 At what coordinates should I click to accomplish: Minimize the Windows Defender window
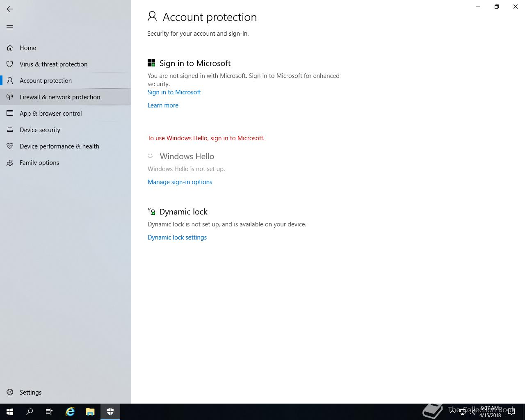478,7
